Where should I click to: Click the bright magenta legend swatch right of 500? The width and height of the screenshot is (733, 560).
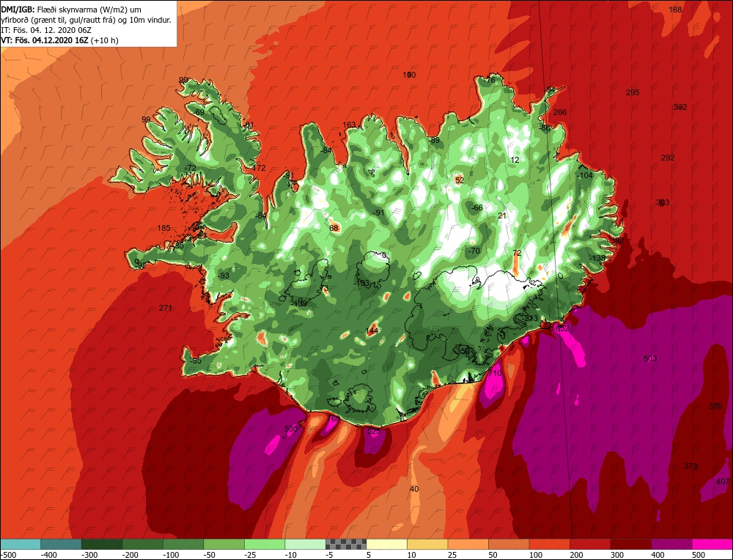[712, 544]
